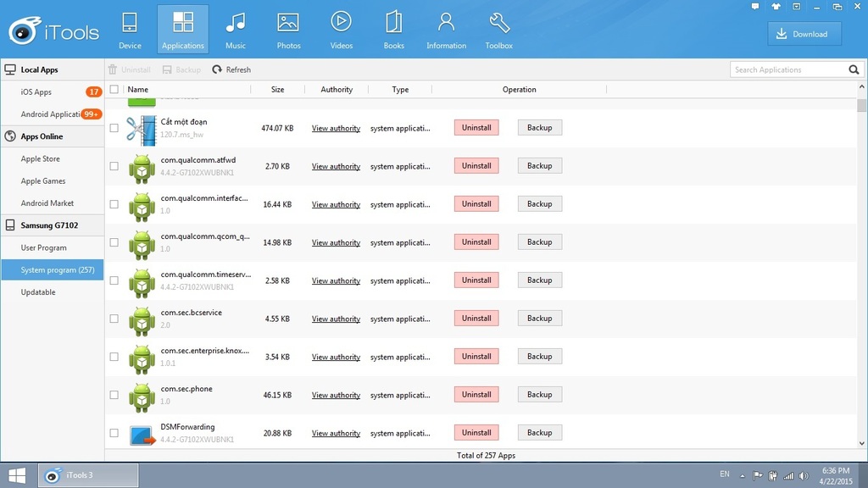
Task: Open the Toolbox section
Action: (x=498, y=30)
